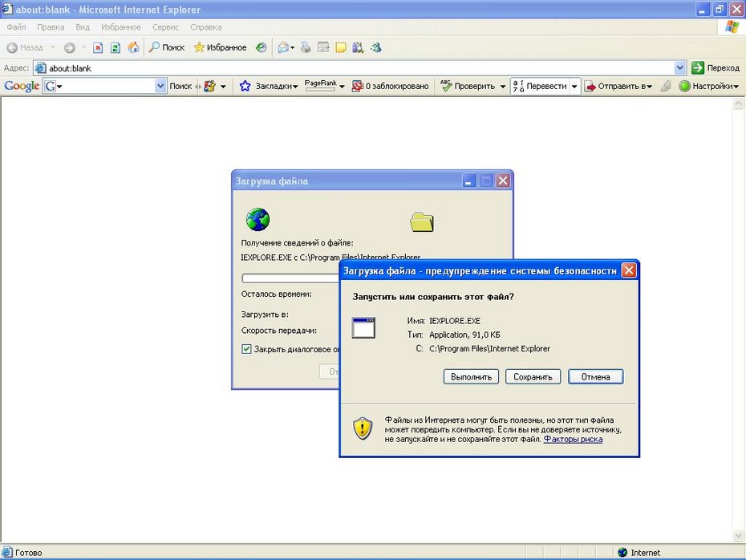Click the PageRank indicator
The image size is (746, 560).
point(321,85)
